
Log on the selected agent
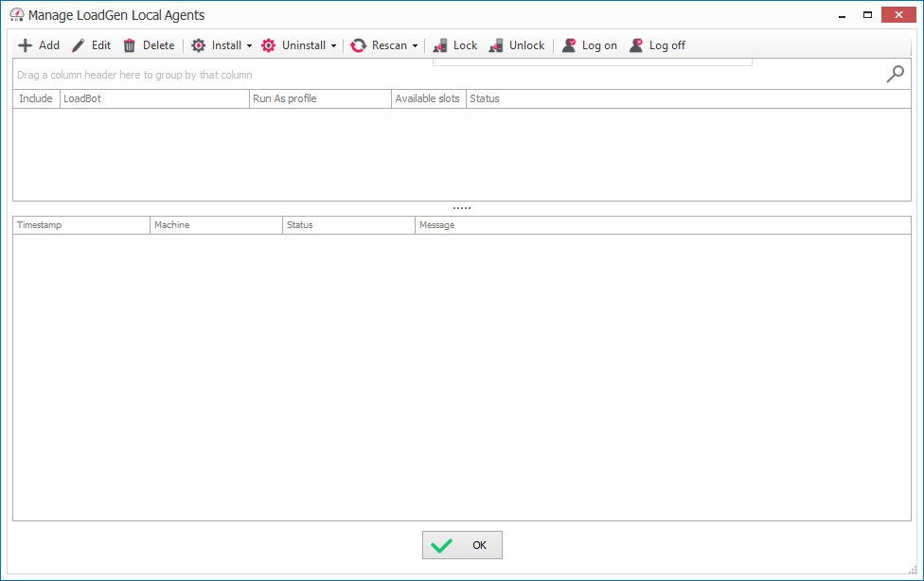point(589,45)
